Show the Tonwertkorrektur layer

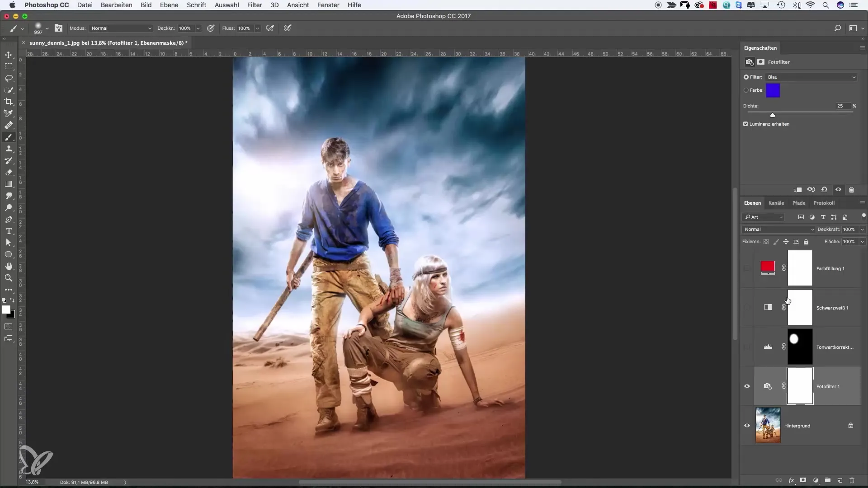(747, 347)
